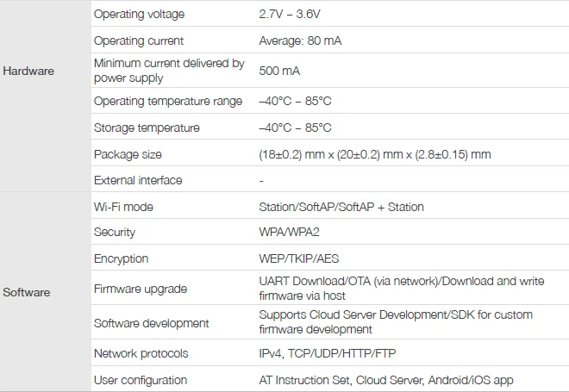
Task: Select the Encryption row label
Action: 121,258
